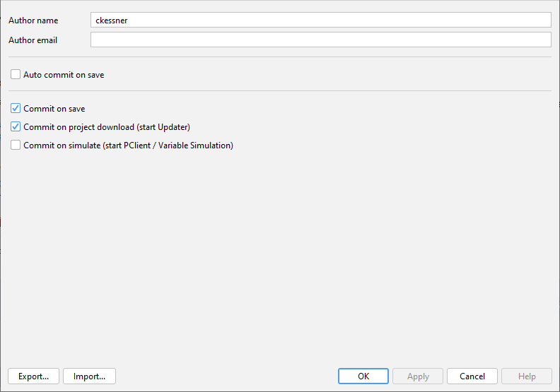
Task: Focus the empty Author email field
Action: (x=320, y=40)
